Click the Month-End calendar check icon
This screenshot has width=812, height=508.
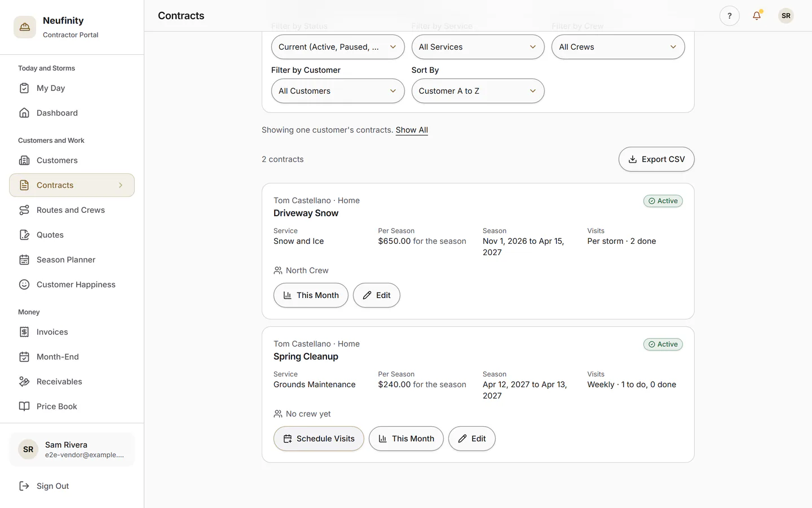coord(24,357)
